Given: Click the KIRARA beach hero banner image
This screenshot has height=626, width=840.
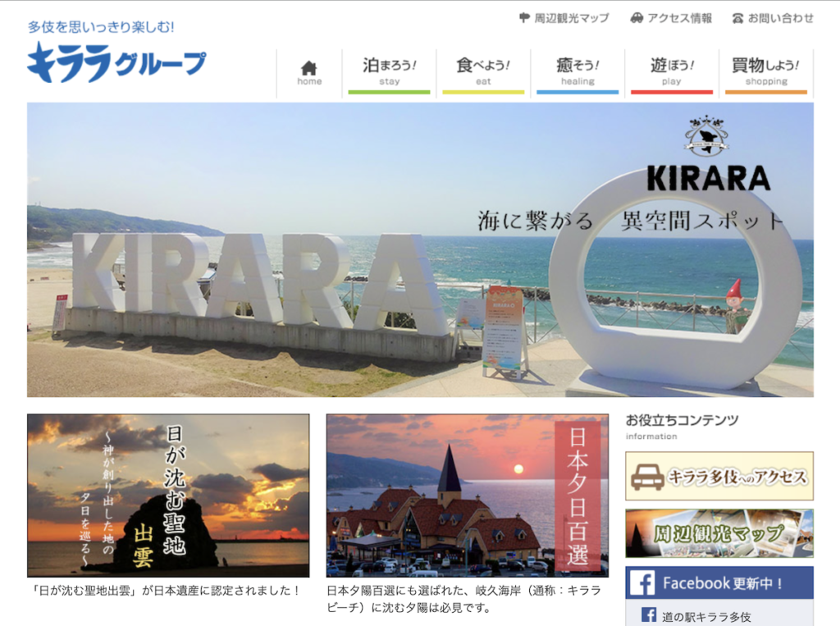Looking at the screenshot, I should [x=420, y=249].
